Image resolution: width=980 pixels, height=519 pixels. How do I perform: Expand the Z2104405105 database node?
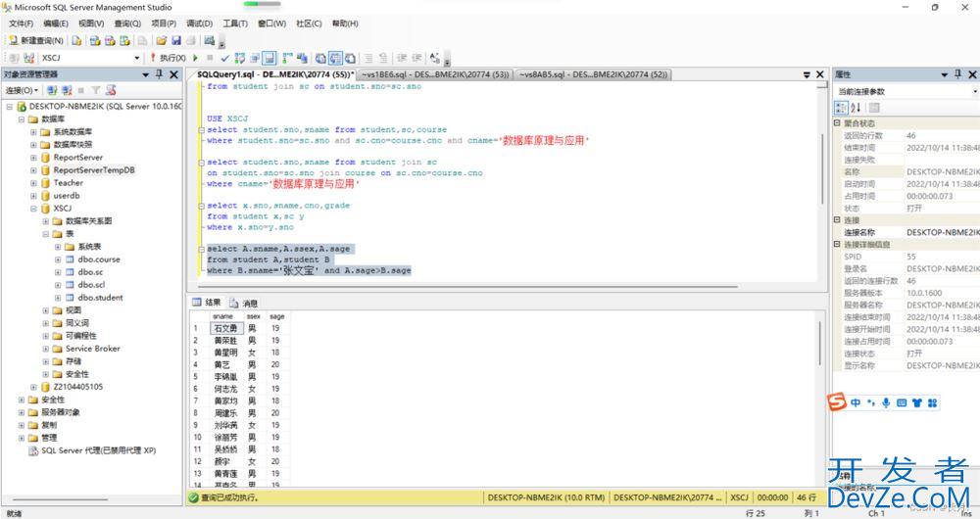pyautogui.click(x=33, y=387)
